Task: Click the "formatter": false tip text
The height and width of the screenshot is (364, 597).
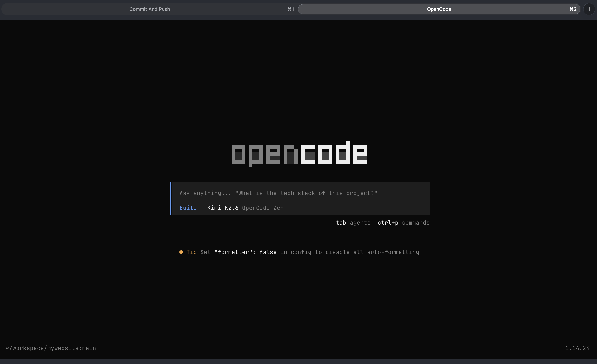Action: 245,252
